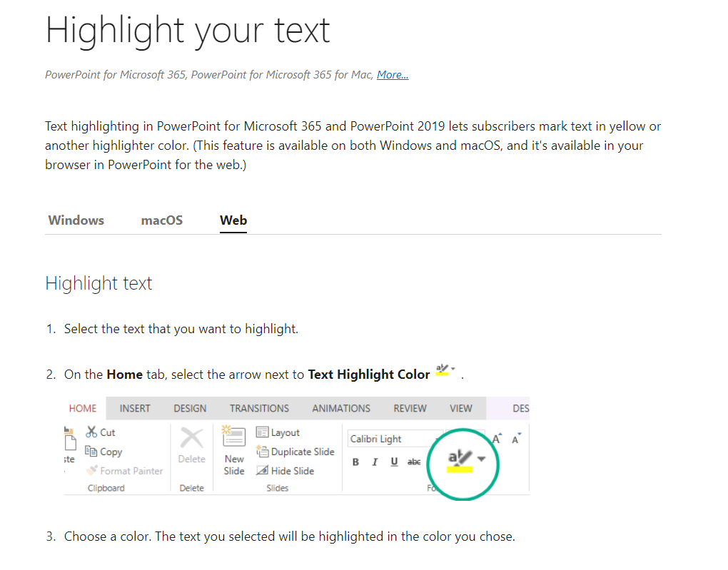Click the Copy icon in Clipboard group
The image size is (728, 570).
pos(91,451)
